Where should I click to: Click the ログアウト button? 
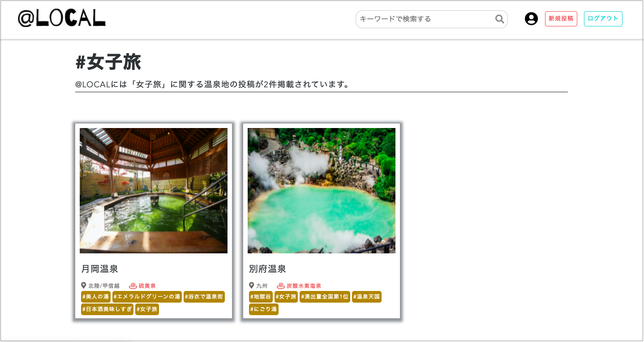point(603,19)
